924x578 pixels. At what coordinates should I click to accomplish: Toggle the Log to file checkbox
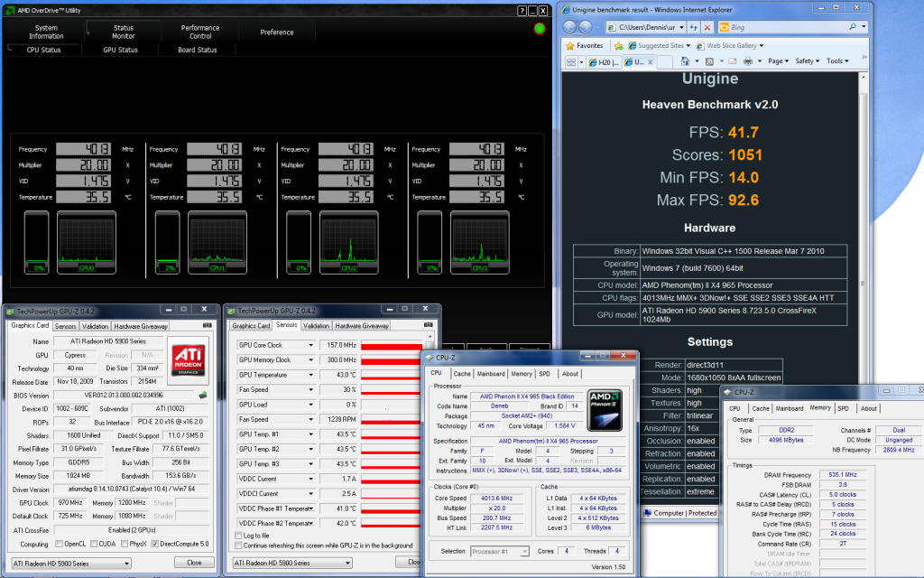(x=238, y=536)
